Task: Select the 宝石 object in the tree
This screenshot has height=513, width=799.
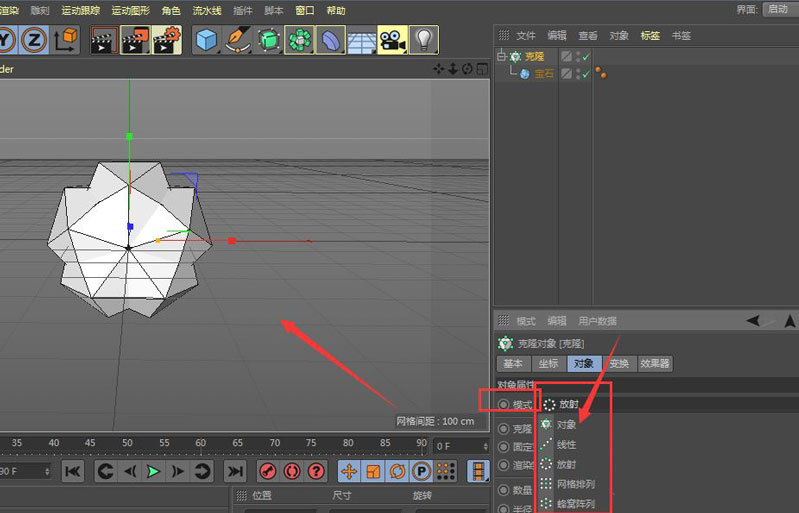Action: pos(543,74)
